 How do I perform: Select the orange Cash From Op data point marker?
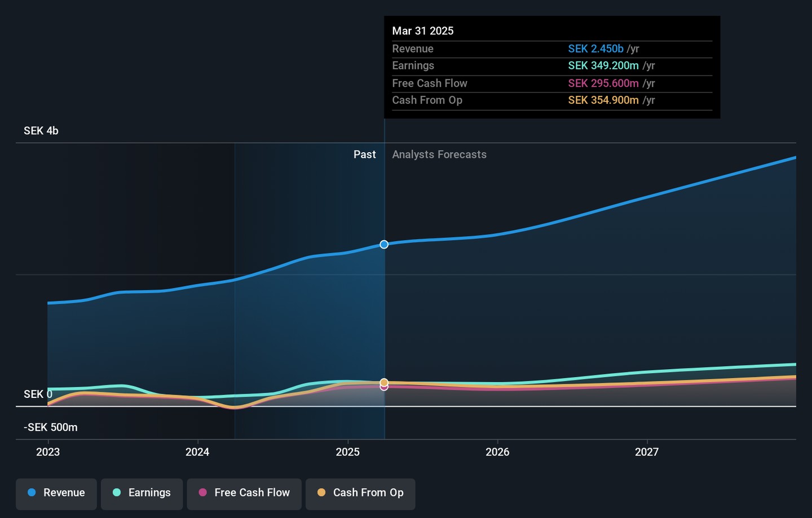[x=384, y=382]
